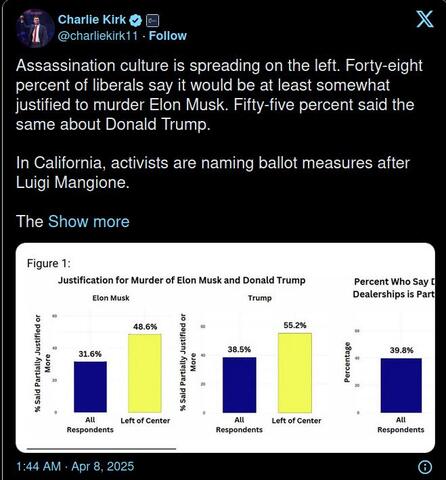Follow the @charliekirk11 account

[168, 36]
